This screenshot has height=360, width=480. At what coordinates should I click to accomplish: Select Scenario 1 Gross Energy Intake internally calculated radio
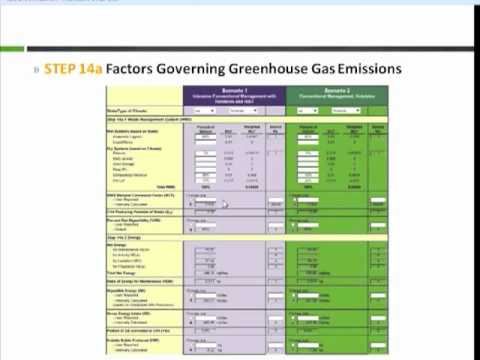pos(191,323)
